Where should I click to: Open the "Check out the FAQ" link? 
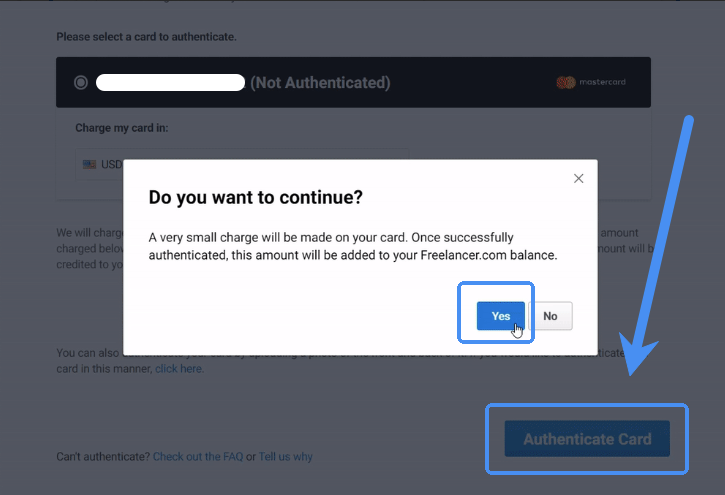[x=198, y=457]
